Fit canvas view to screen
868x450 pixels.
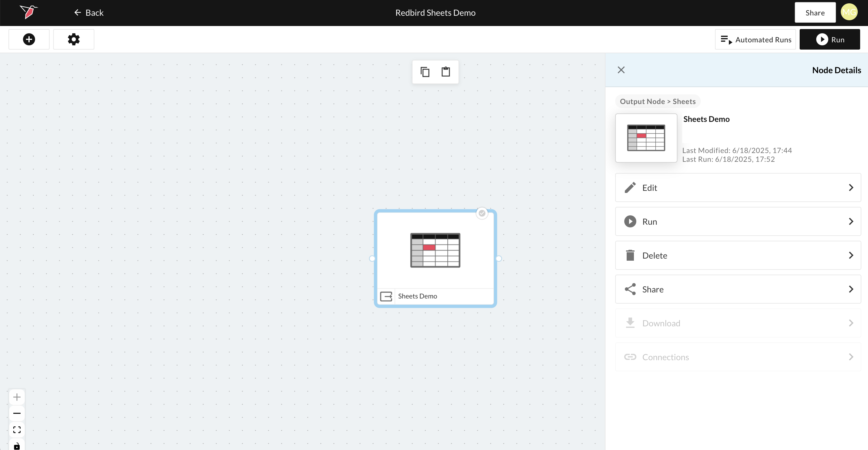point(17,429)
